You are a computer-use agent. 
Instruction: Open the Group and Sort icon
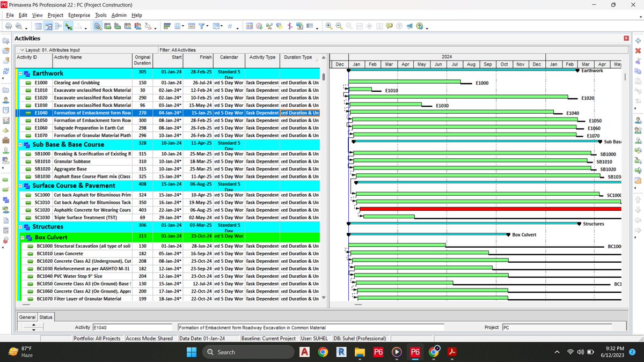pyautogui.click(x=216, y=26)
